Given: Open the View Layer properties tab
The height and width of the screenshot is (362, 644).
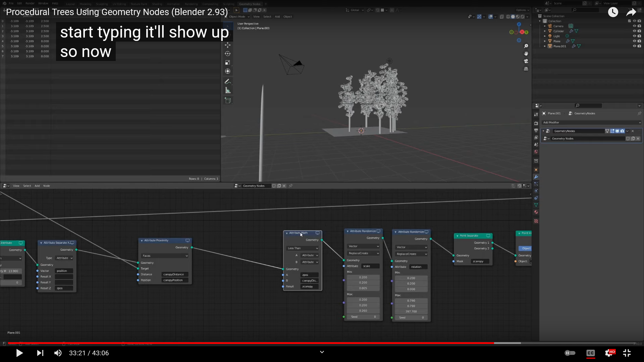Looking at the screenshot, I should click(x=536, y=137).
